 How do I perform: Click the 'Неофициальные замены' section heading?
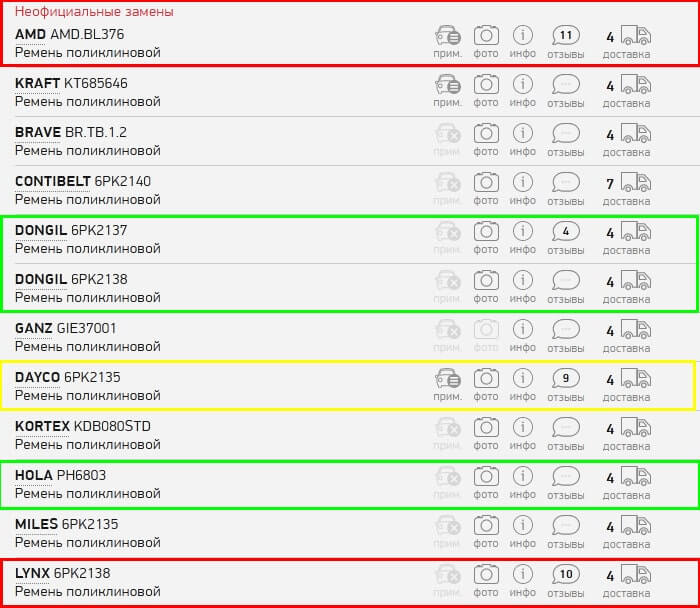tap(93, 12)
